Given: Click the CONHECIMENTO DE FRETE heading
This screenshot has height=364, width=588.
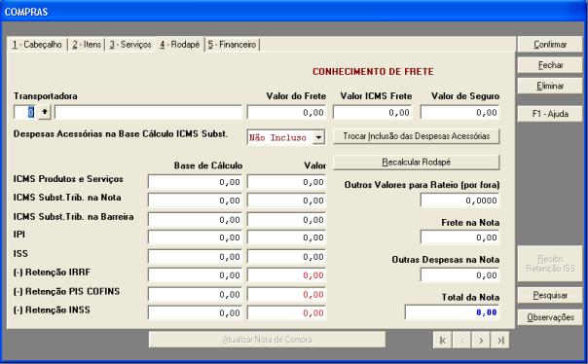Looking at the screenshot, I should pyautogui.click(x=373, y=71).
